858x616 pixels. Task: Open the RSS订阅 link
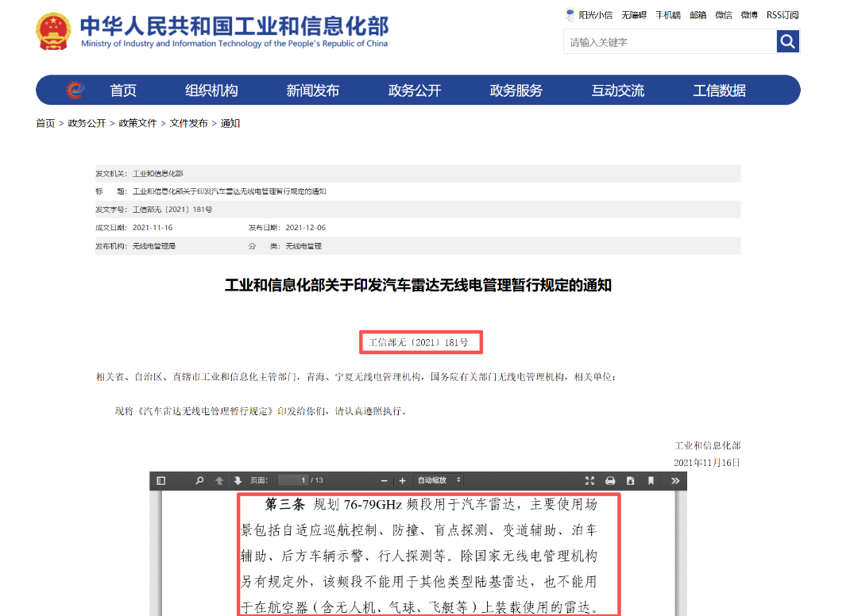click(783, 15)
